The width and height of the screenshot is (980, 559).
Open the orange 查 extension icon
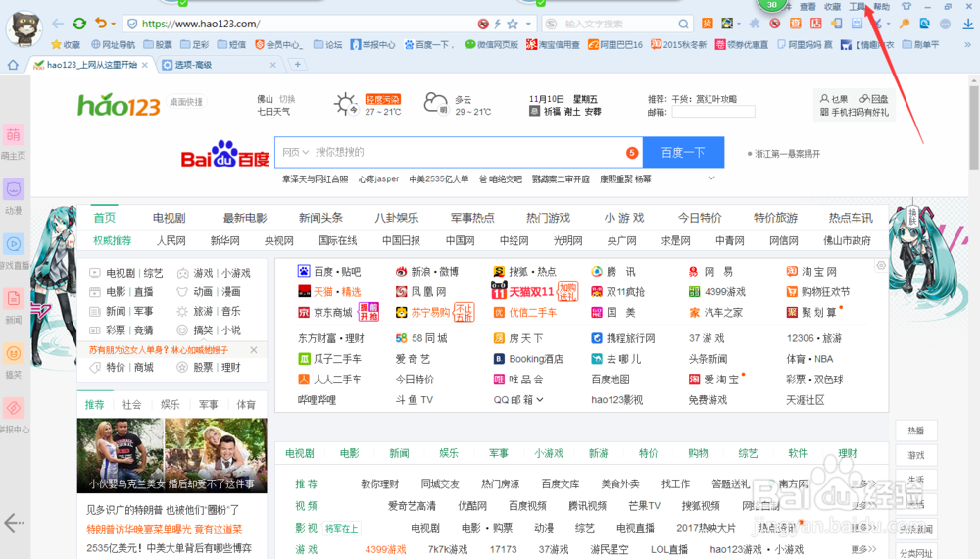coord(796,24)
